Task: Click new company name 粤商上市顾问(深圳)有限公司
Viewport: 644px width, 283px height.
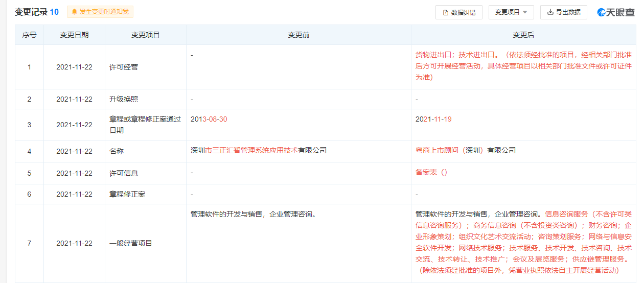Action: [466, 150]
